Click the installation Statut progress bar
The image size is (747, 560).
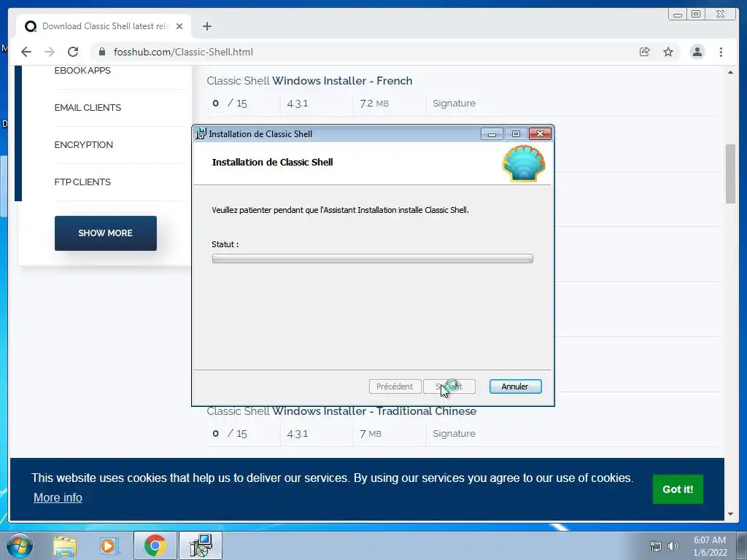(373, 259)
